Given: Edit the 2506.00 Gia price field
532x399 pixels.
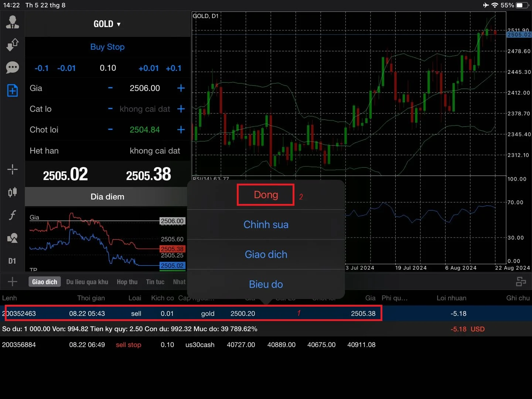Looking at the screenshot, I should [145, 88].
